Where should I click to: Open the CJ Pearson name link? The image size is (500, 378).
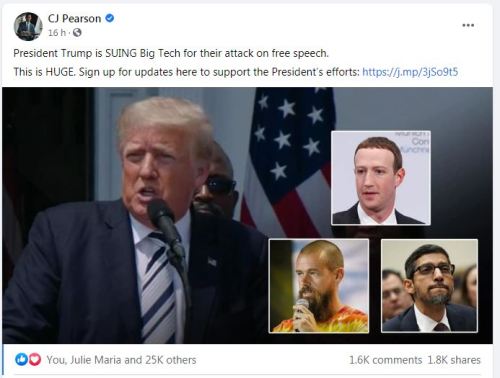74,18
